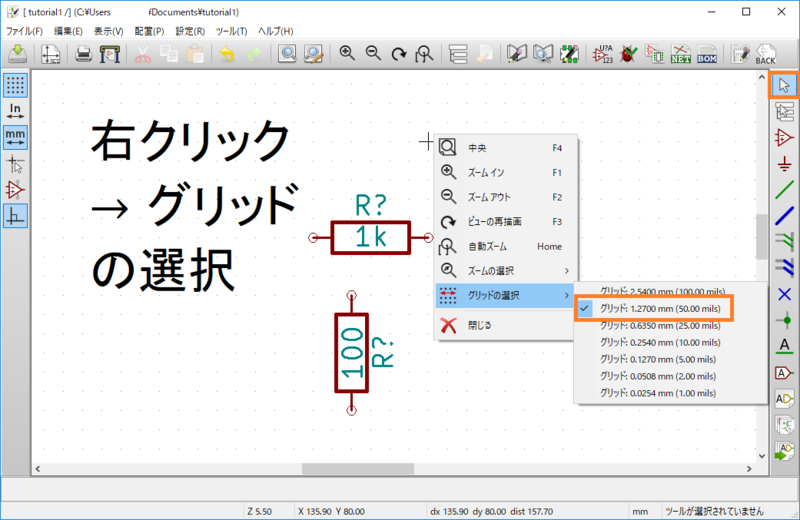Choose Grid 0.0254 mm (1.00 mils)
The width and height of the screenshot is (800, 520).
tap(658, 393)
